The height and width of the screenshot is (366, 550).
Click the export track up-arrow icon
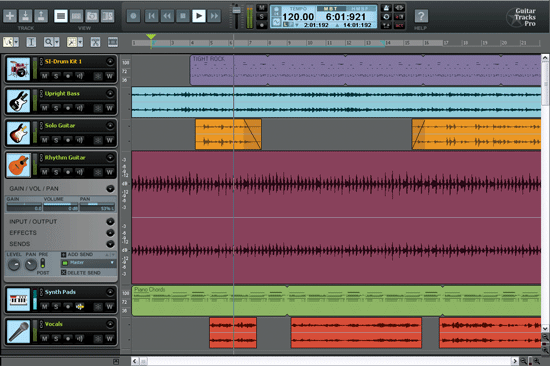[x=41, y=16]
